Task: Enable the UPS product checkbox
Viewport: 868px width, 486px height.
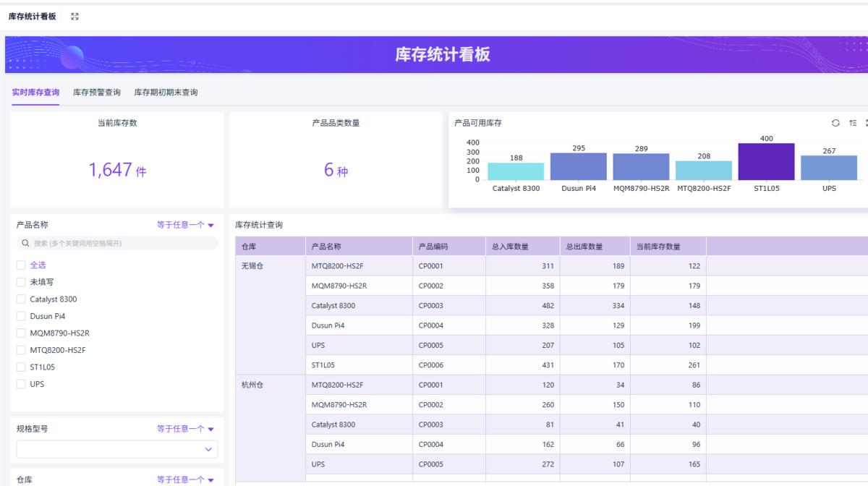Action: (21, 384)
